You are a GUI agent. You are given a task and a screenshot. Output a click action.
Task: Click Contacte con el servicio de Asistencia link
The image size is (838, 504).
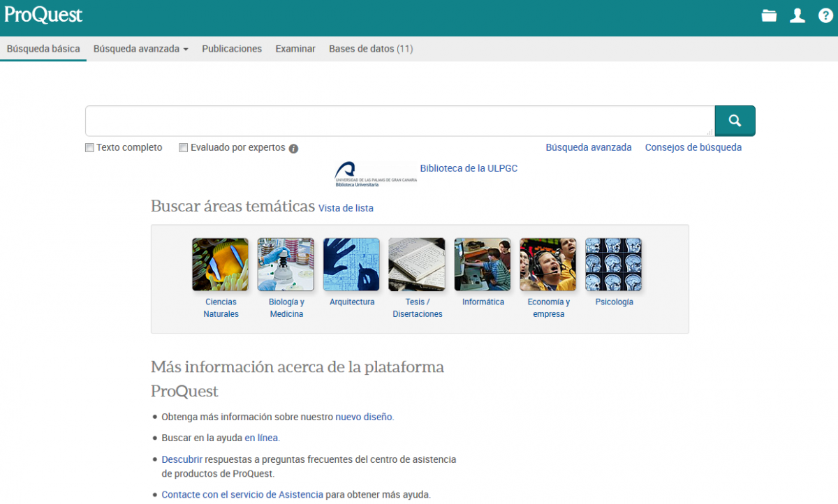pyautogui.click(x=242, y=494)
